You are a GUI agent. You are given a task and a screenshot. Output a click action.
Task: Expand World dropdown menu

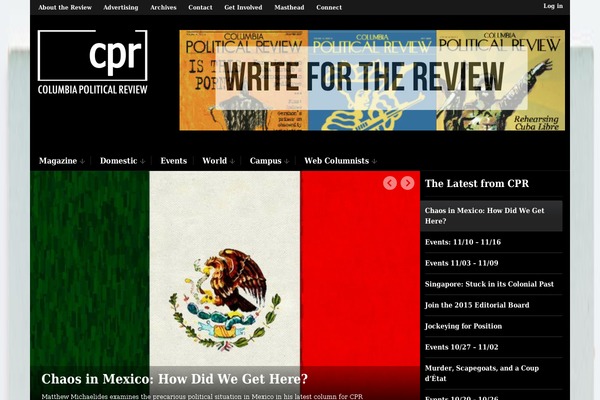[218, 161]
